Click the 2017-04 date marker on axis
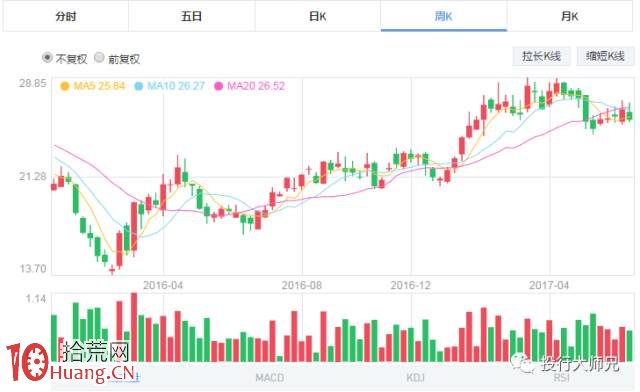640x392 pixels. point(549,285)
